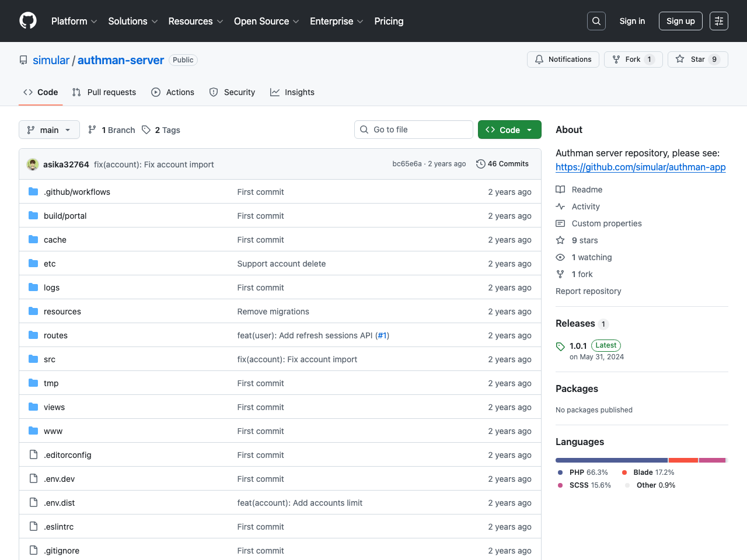Open the Insights tab

point(292,92)
